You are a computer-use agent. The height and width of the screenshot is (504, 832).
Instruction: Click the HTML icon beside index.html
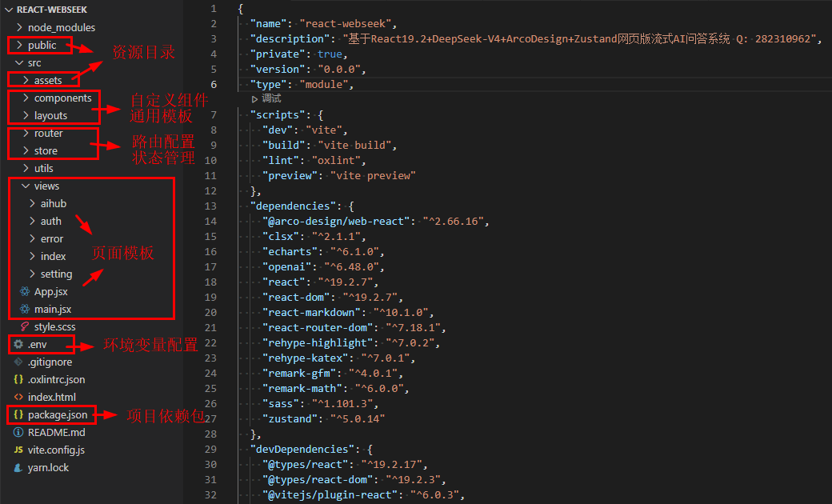[18, 397]
